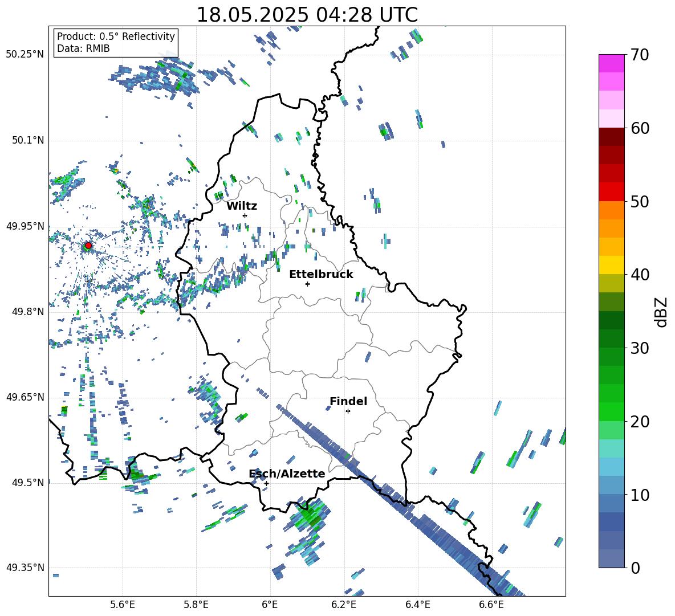Screen dimensions: 675x616
Task: Click the 60 colorbar tick label
Action: (640, 128)
